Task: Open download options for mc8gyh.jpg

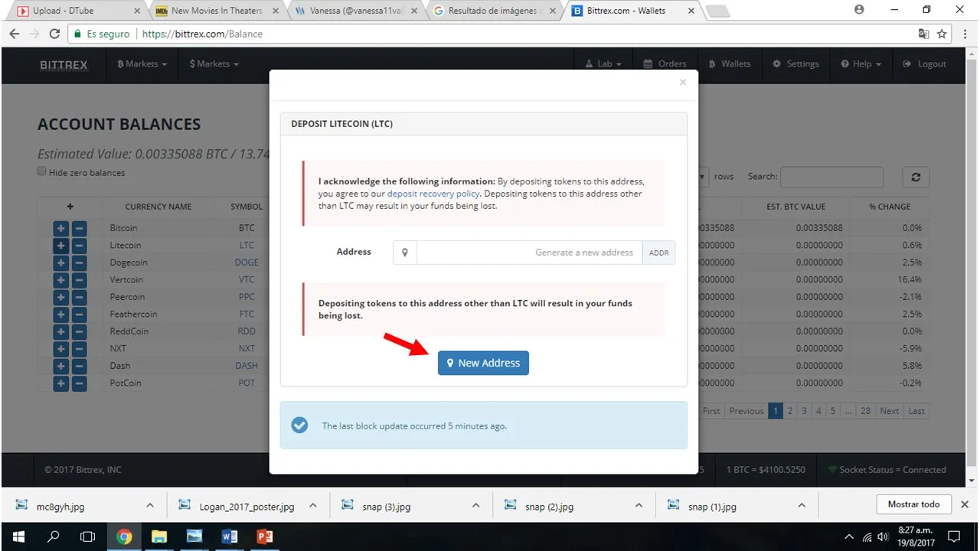Action: click(150, 506)
